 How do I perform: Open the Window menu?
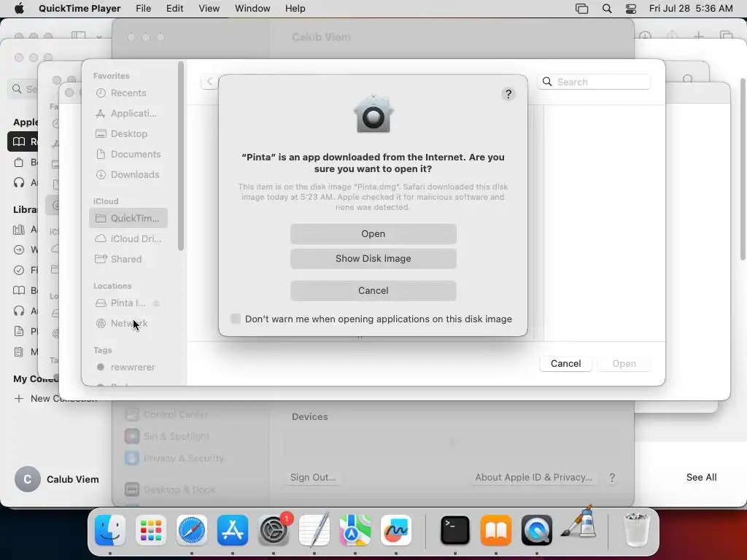point(252,9)
